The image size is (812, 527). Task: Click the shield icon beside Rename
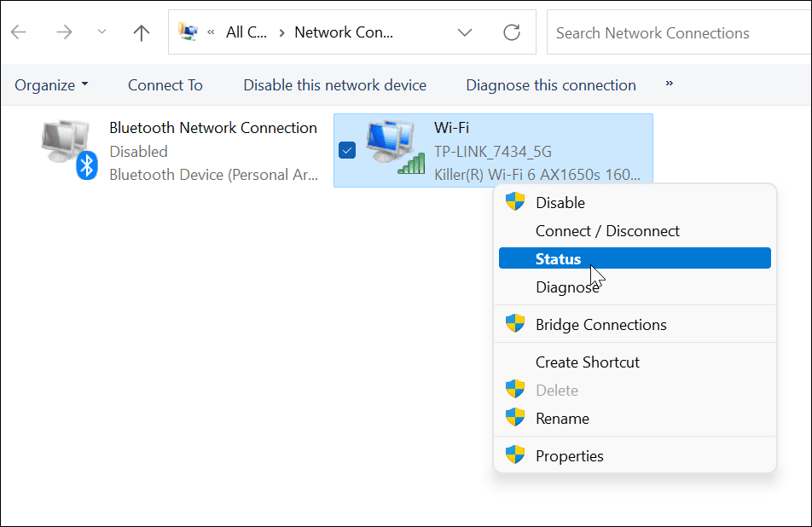515,418
